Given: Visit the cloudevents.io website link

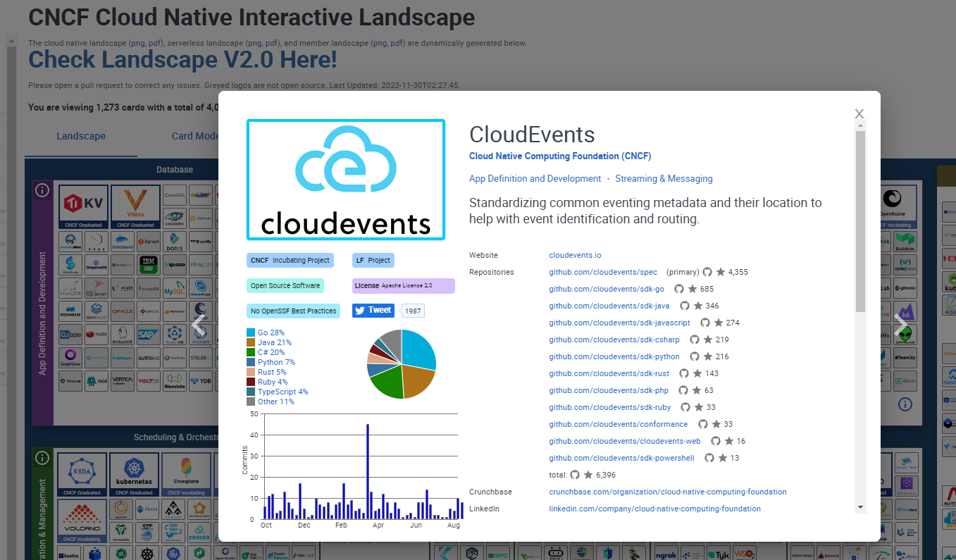Looking at the screenshot, I should click(x=575, y=255).
